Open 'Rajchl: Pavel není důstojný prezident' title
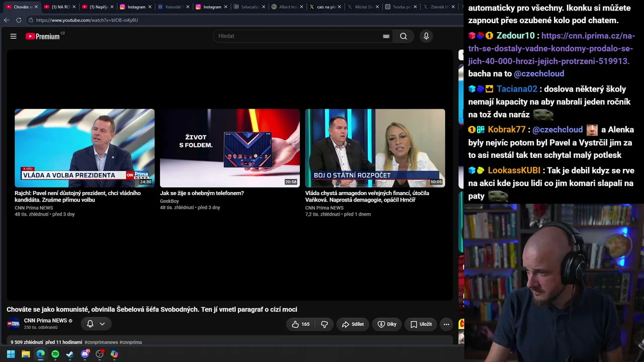 pos(78,197)
